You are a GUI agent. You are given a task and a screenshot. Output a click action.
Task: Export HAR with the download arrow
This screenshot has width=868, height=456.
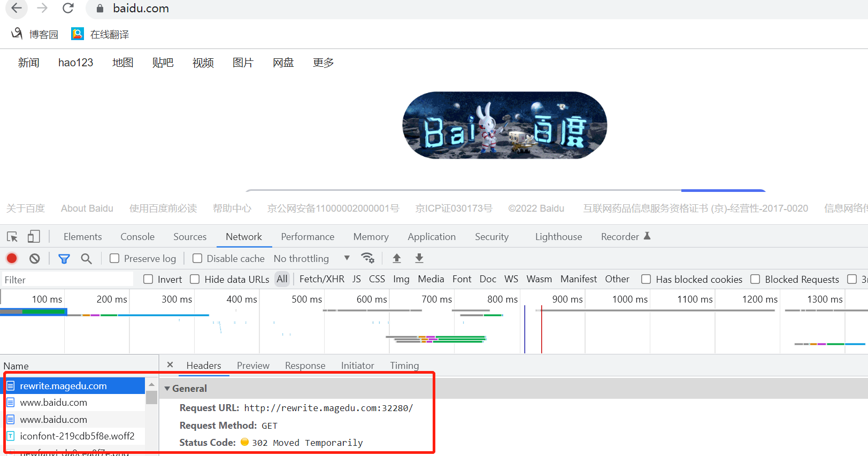419,258
